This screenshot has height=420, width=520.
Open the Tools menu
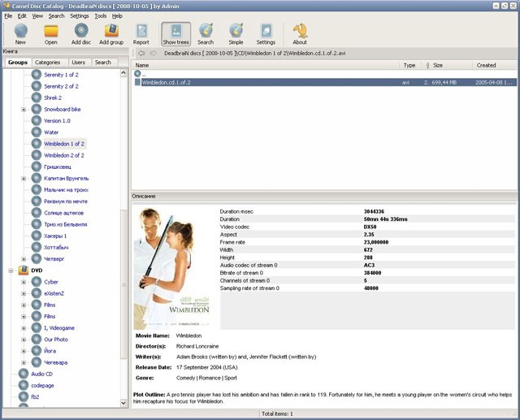(100, 15)
